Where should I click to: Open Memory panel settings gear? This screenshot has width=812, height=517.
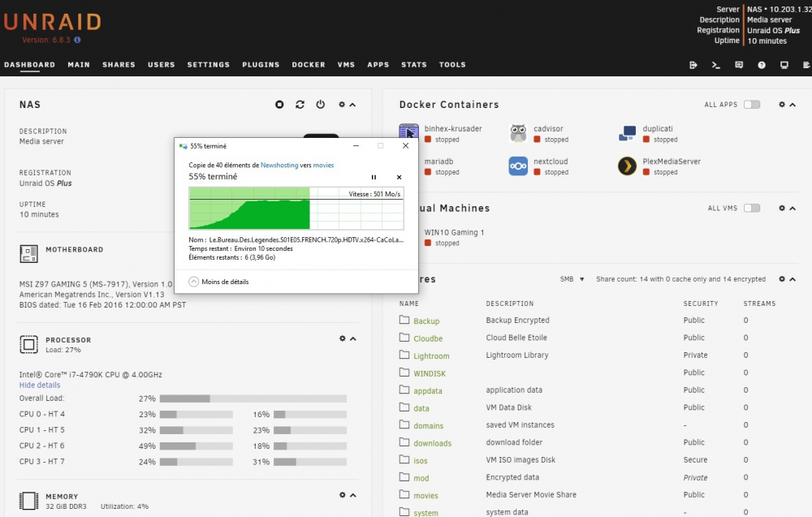click(x=343, y=495)
